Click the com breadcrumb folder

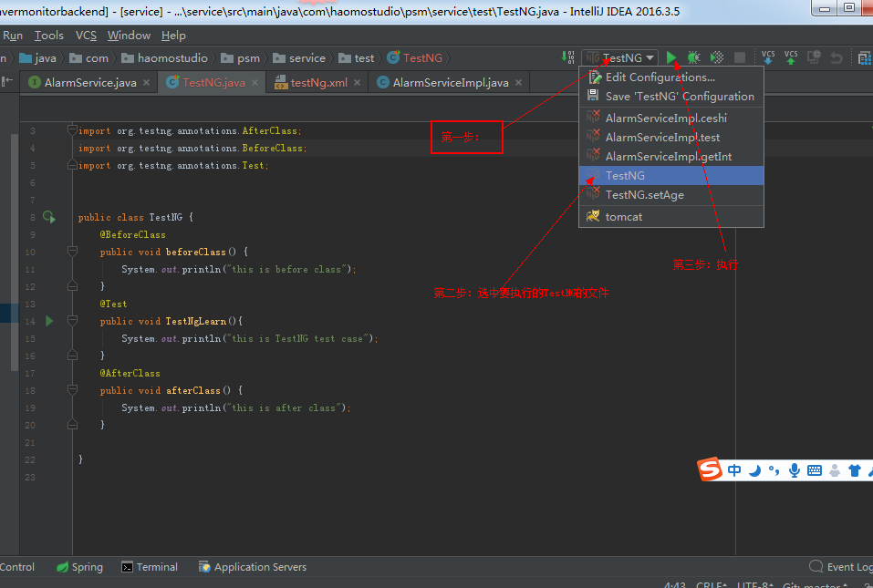pos(88,57)
